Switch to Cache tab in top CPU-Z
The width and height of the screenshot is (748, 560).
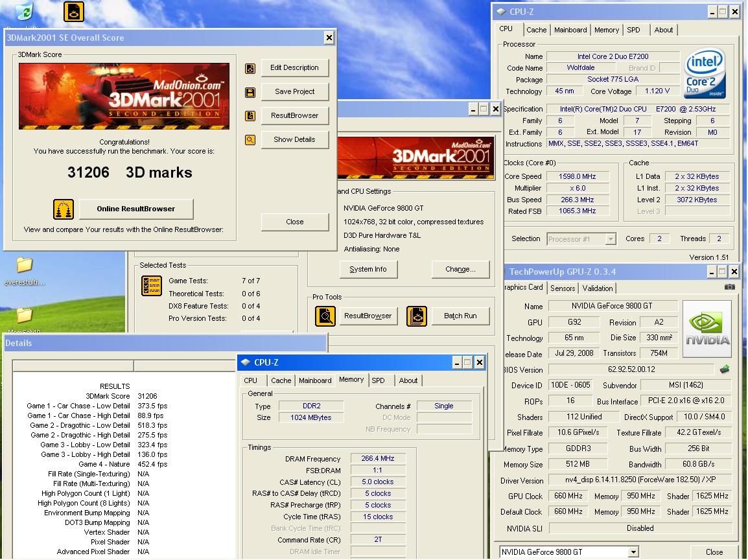(536, 30)
